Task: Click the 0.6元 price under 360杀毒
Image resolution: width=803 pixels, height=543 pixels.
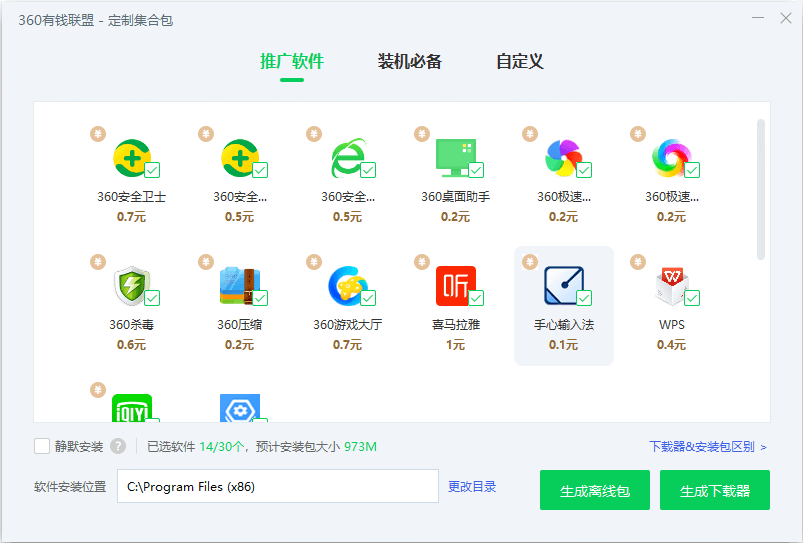Action: pos(132,345)
